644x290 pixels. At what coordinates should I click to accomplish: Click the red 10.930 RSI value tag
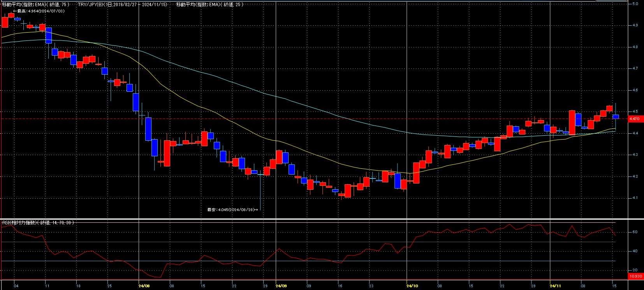[635, 276]
